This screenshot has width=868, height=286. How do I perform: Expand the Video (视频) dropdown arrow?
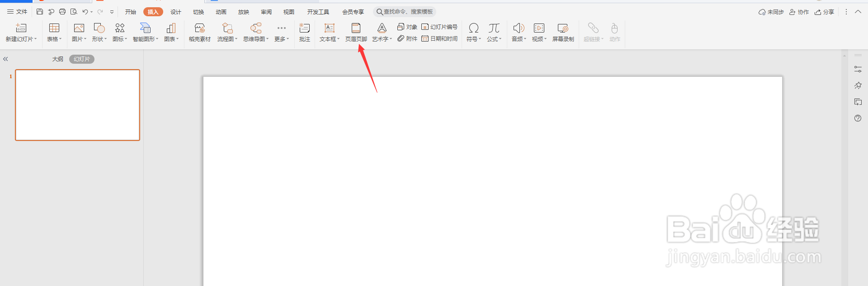point(546,39)
